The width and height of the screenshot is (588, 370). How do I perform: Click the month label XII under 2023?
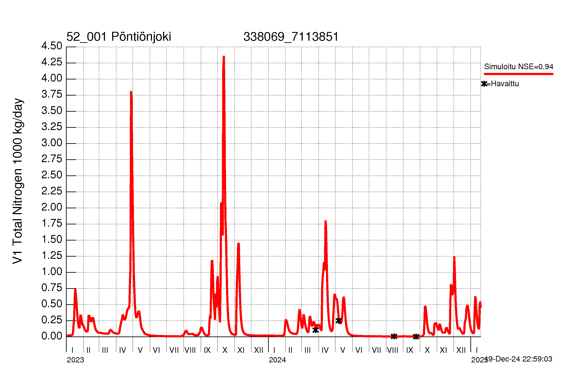pyautogui.click(x=259, y=350)
